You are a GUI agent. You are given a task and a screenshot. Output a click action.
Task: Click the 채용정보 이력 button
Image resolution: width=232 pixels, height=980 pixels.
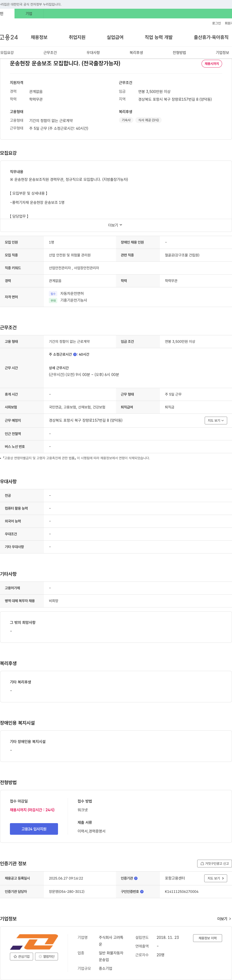(x=207, y=938)
